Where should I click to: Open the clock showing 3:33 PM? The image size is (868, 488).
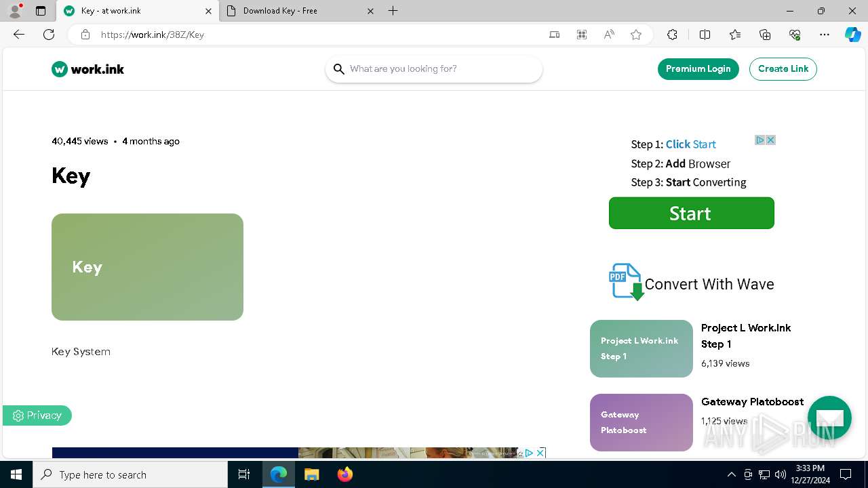810,474
